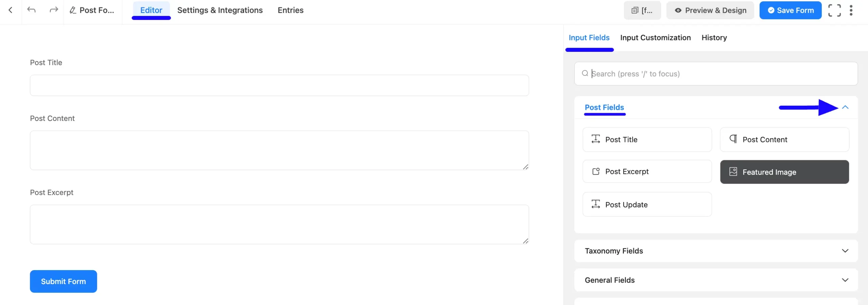Viewport: 868px width, 305px height.
Task: Open the Input Customization tab
Action: (x=655, y=38)
